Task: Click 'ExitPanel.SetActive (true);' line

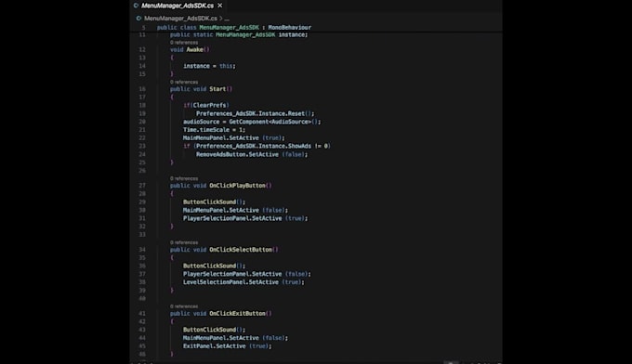Action: click(x=228, y=346)
